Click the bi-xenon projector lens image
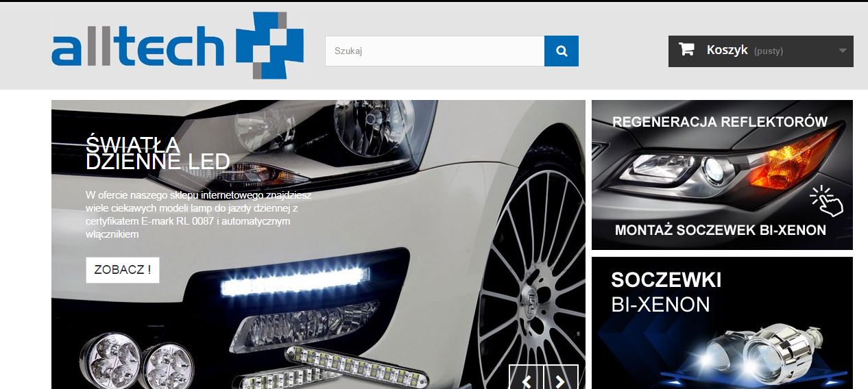868x389 pixels. coord(775,349)
